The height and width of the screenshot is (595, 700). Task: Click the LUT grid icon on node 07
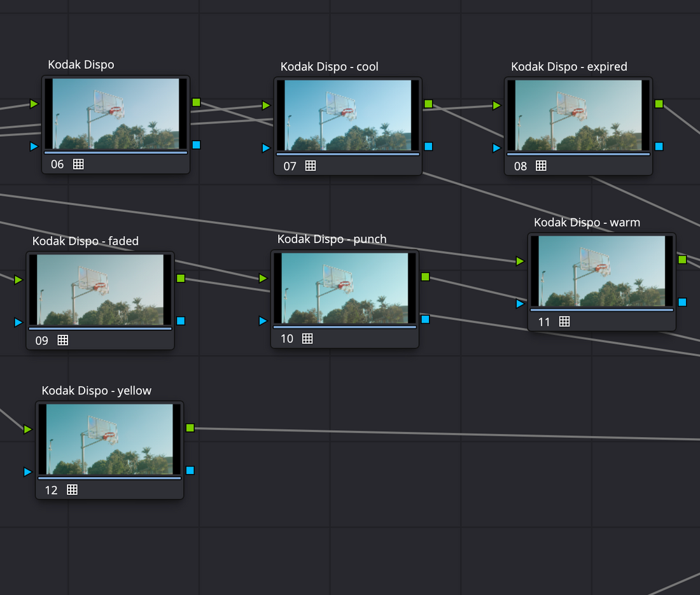point(311,166)
